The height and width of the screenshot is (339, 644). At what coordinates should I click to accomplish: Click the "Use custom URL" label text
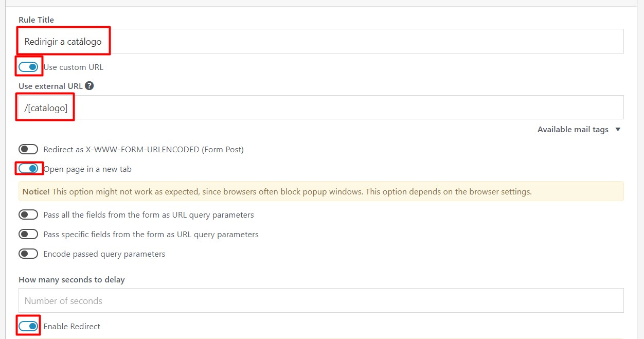[74, 67]
